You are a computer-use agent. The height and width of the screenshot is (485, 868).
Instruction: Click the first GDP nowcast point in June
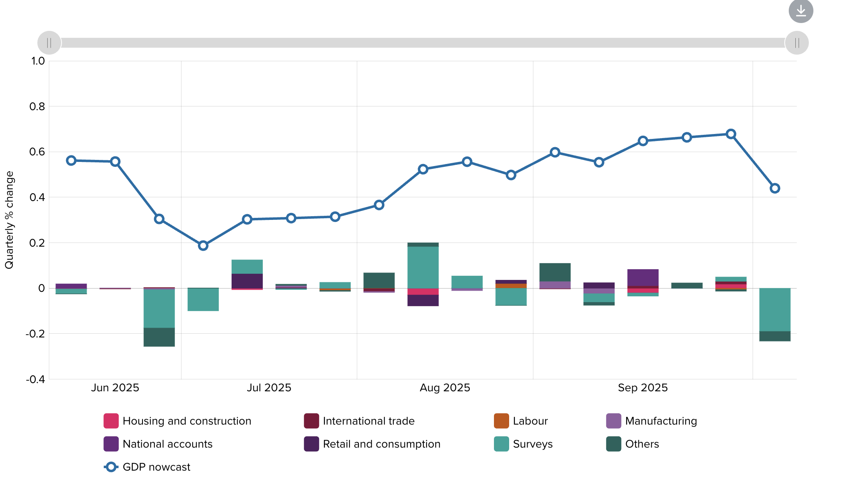pos(71,160)
